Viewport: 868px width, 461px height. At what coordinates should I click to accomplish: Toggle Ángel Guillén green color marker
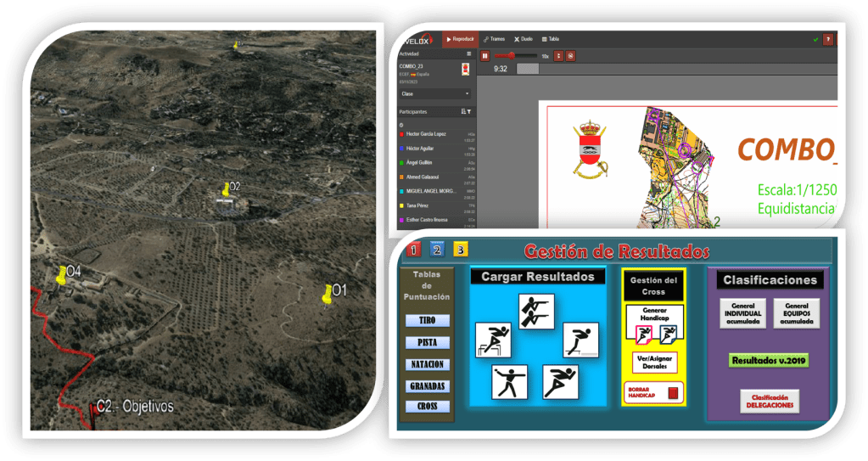402,162
